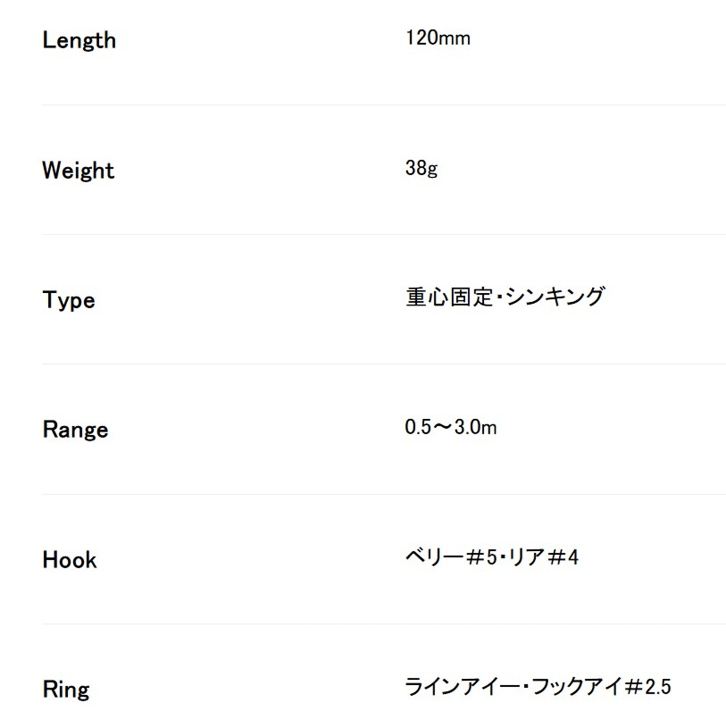Select the ラインアイ・フックアイ#2.5 ring text
This screenshot has width=726, height=728.
[x=538, y=687]
